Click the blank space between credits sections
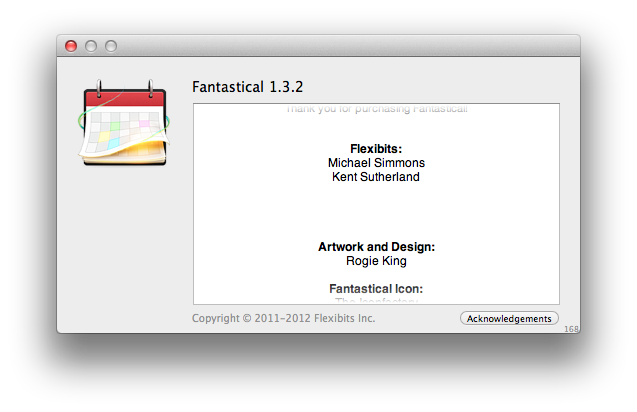Viewport: 637px width, 412px height. (x=376, y=212)
